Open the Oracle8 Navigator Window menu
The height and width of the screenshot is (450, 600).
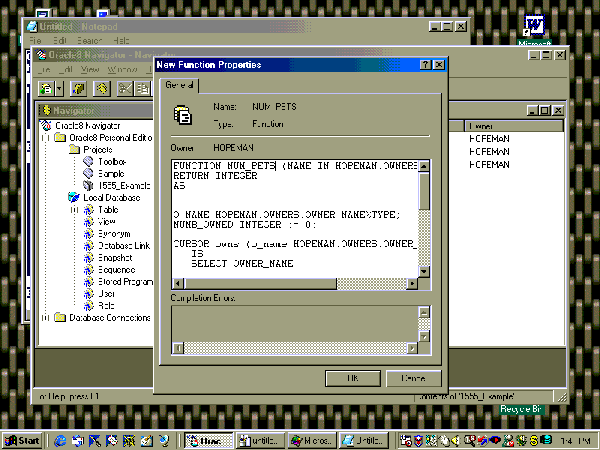pyautogui.click(x=122, y=69)
